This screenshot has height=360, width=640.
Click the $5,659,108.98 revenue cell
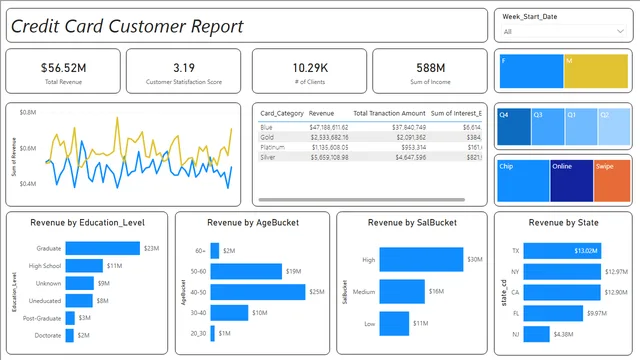point(329,157)
